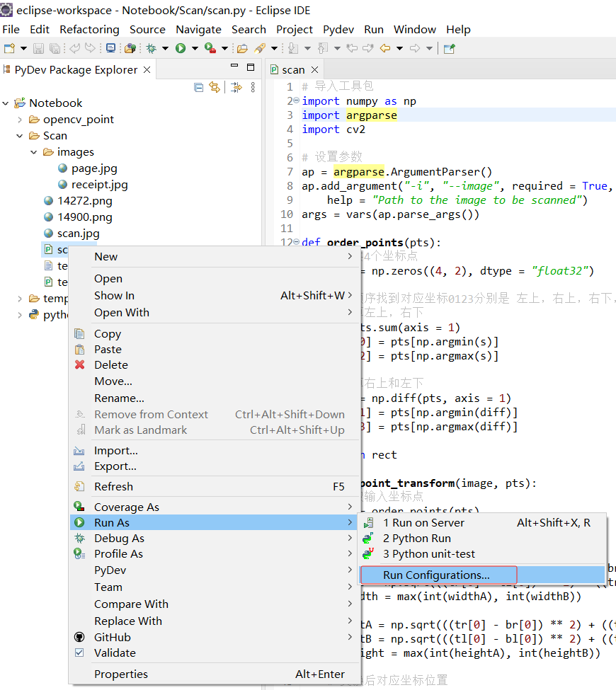The width and height of the screenshot is (616, 690).
Task: Select page.jpg in the images folder
Action: [94, 168]
